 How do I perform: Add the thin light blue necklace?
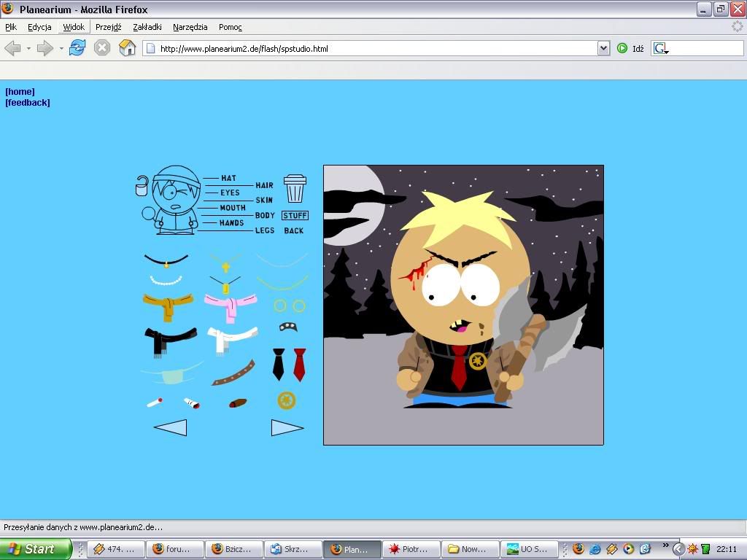coord(282,260)
